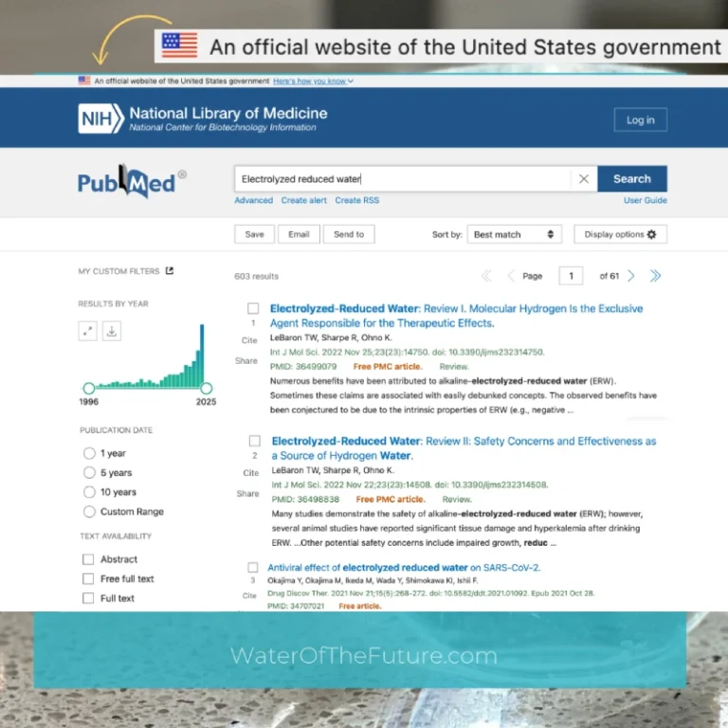Click PMID: 36499079 text
This screenshot has height=728, width=728.
(303, 366)
